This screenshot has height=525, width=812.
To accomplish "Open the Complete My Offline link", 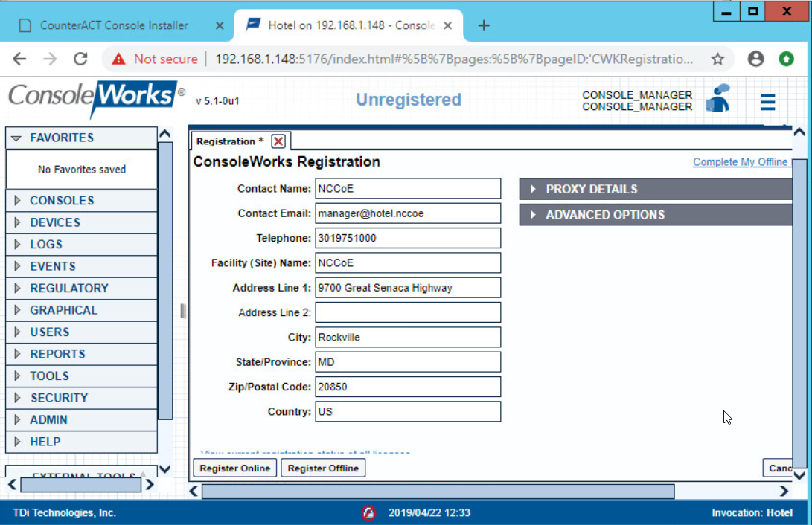I will (742, 162).
